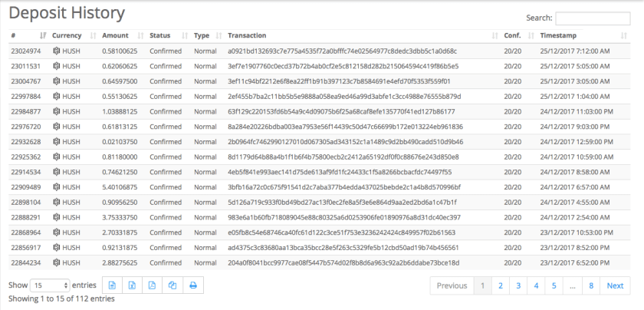Jump to page 8 of results
This screenshot has height=310, width=644.
click(x=591, y=285)
